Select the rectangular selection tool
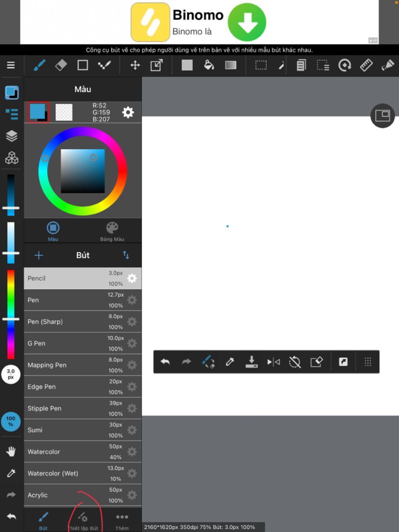The image size is (399, 532). point(261,65)
